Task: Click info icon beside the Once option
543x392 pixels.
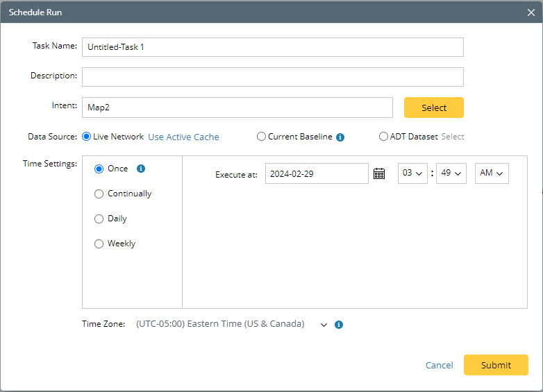Action: [141, 169]
